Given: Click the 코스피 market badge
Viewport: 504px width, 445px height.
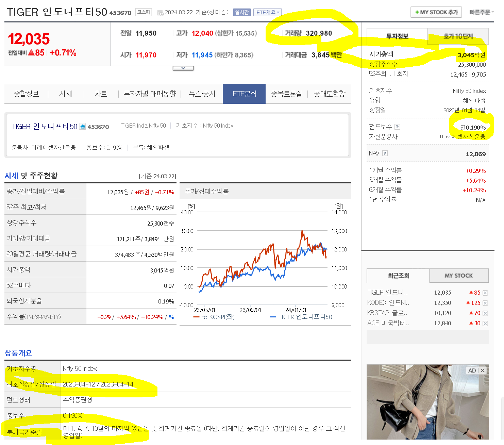Looking at the screenshot, I should point(144,12).
